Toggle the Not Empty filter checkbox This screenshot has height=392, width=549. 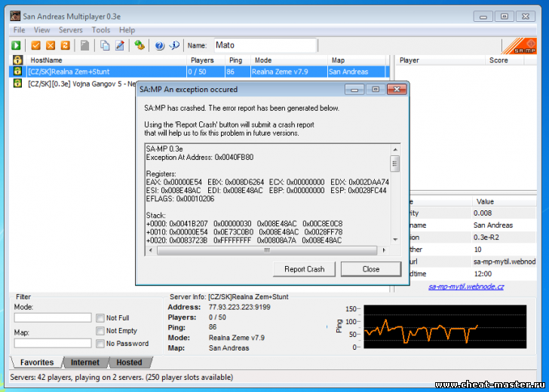100,331
